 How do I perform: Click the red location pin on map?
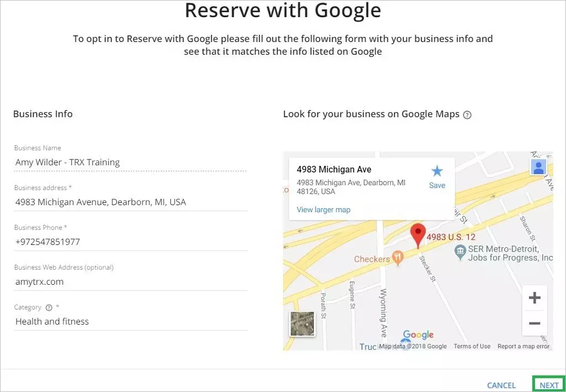[x=418, y=236]
